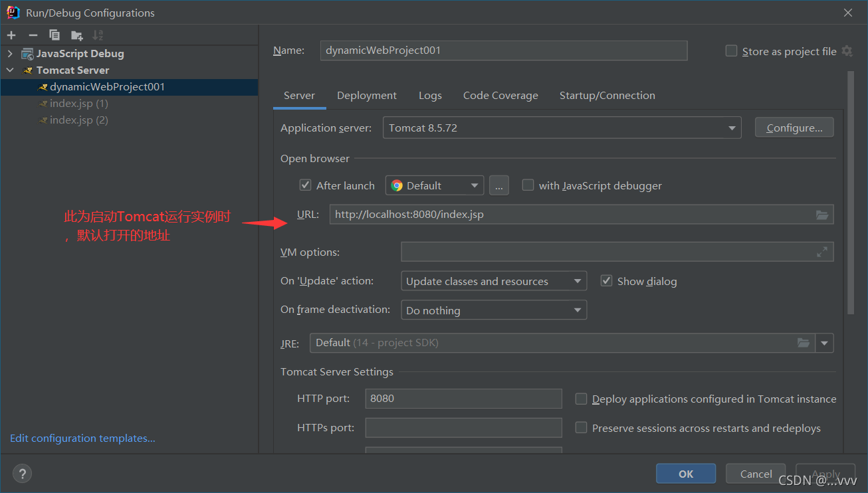
Task: Copy the selected configuration
Action: 54,35
